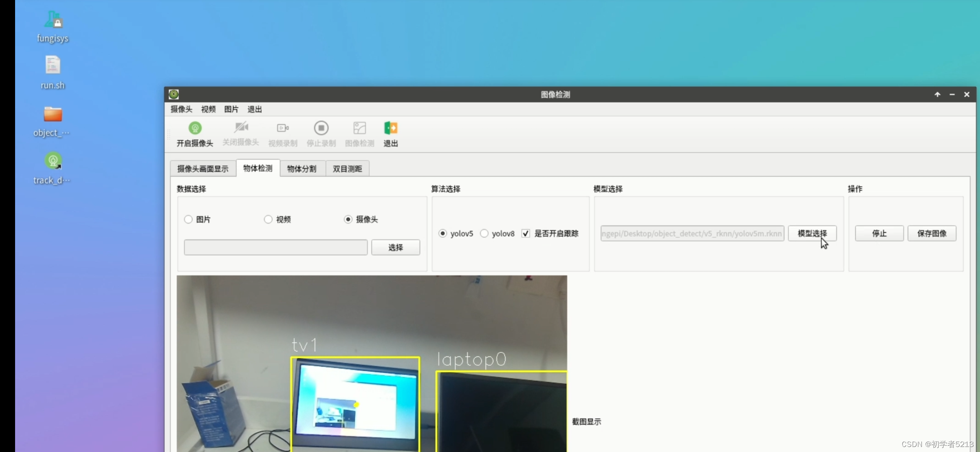The height and width of the screenshot is (452, 980).
Task: Switch to the 双目测距 tab
Action: pyautogui.click(x=347, y=169)
